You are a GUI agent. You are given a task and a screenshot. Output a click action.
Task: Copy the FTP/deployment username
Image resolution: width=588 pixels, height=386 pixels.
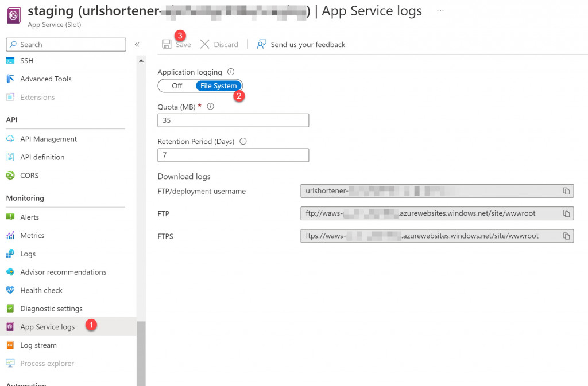tap(566, 191)
